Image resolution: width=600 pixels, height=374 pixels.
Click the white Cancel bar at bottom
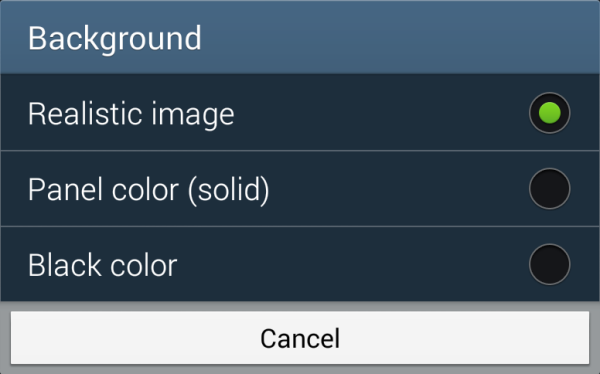click(x=300, y=338)
